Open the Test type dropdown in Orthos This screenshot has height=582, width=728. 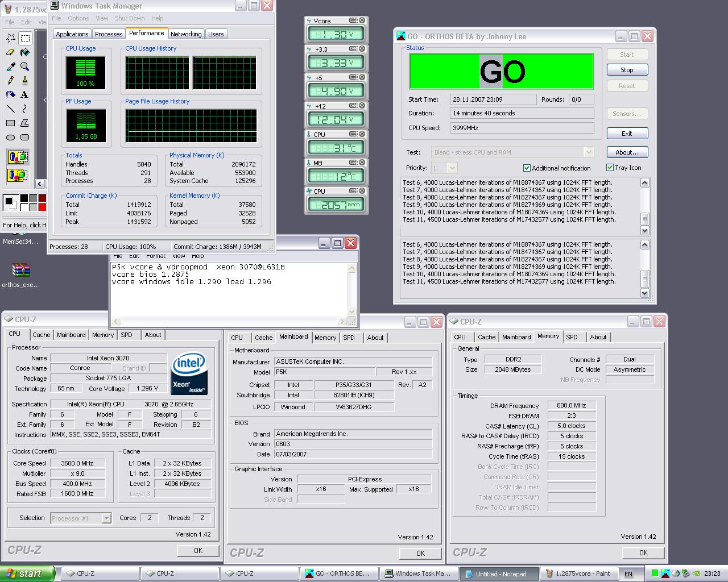pyautogui.click(x=589, y=152)
